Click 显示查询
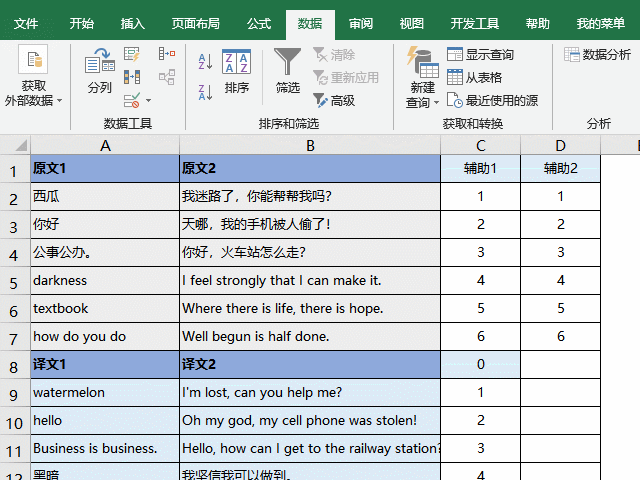 tap(480, 54)
